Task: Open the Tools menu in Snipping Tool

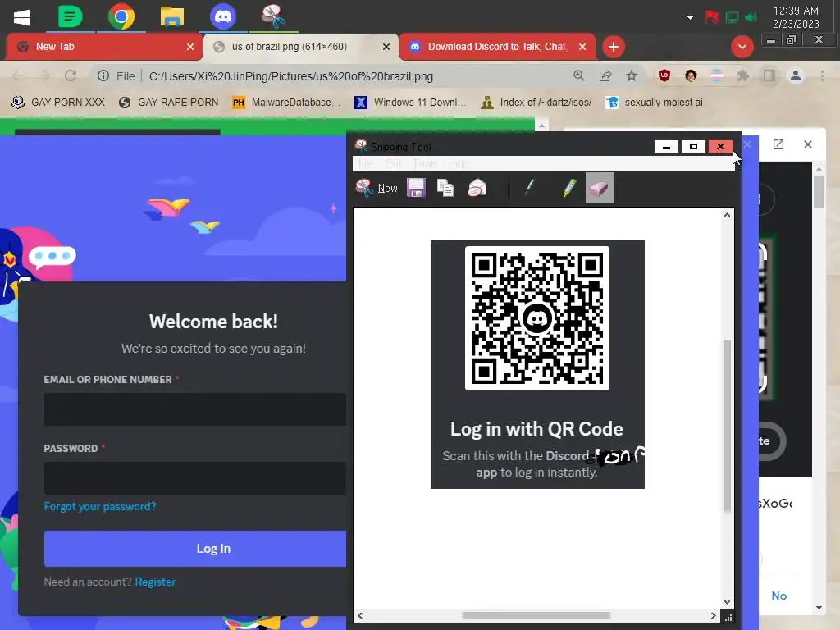Action: [425, 163]
